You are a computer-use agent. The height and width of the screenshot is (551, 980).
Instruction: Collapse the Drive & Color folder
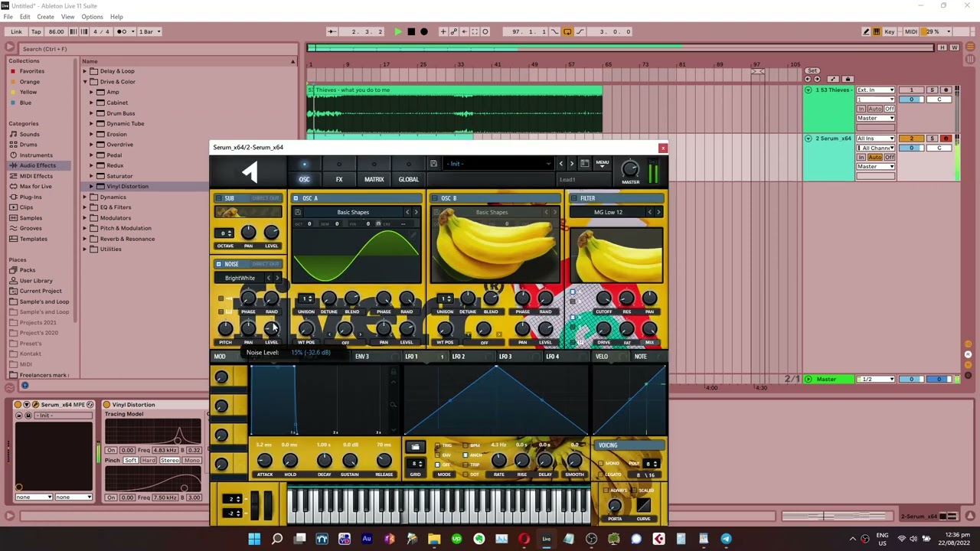click(x=85, y=82)
